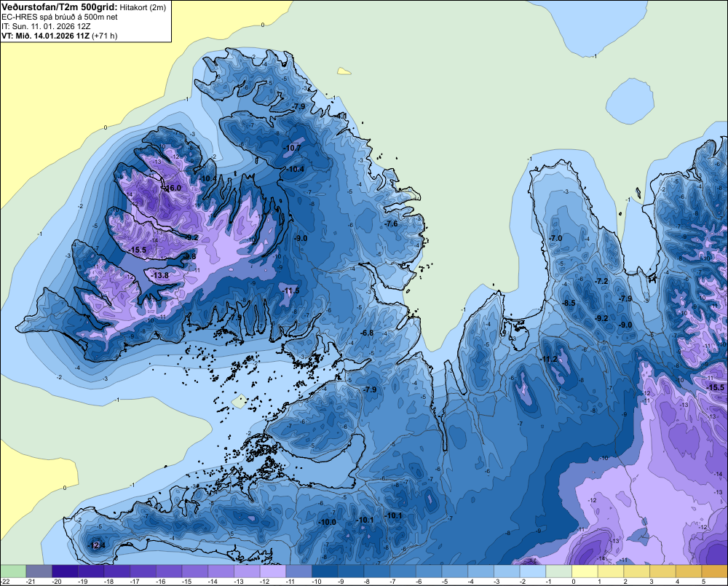Pick the legend swatch between -21 and -20
Screen dimensions: 728x586
[39, 571]
